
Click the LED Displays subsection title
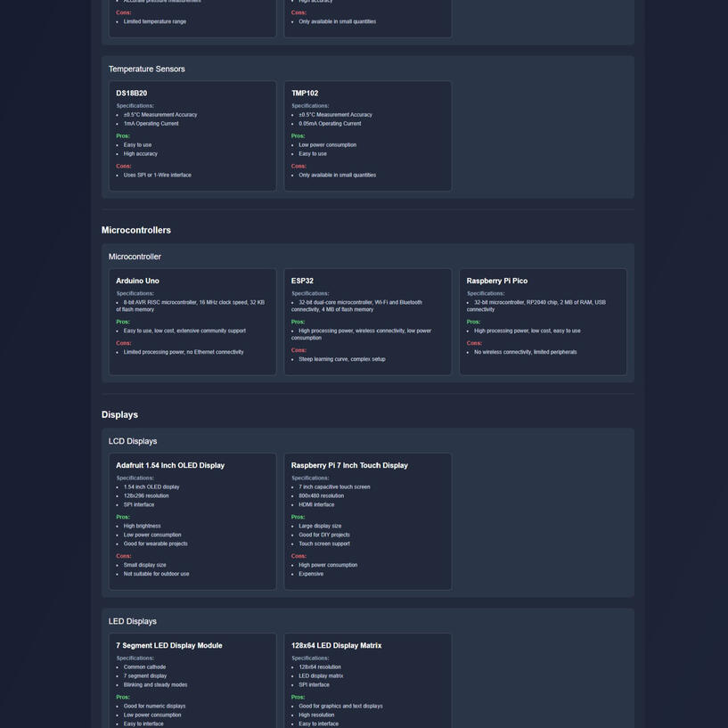[x=132, y=621]
